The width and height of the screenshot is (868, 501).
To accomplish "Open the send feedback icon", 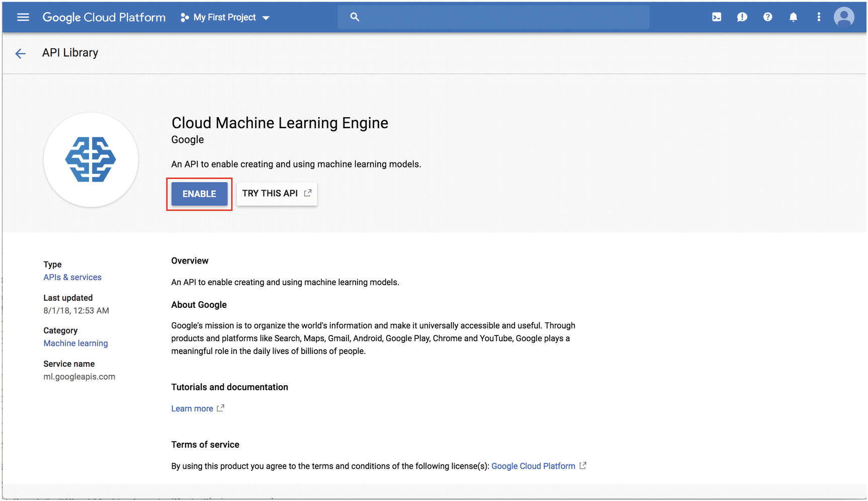I will (742, 17).
